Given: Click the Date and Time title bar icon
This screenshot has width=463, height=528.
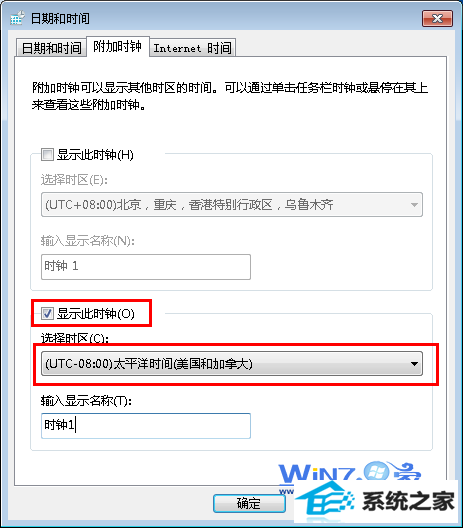Looking at the screenshot, I should (17, 18).
